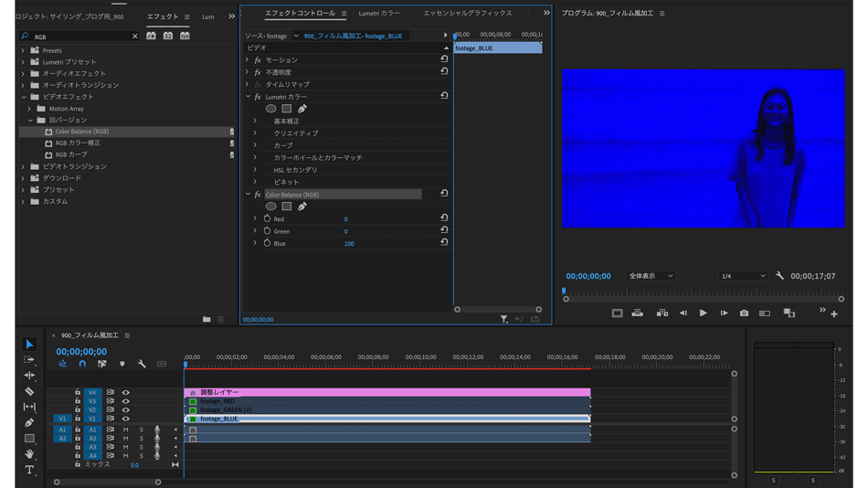Open the エッセンシャルグラフィックス tab

(467, 14)
